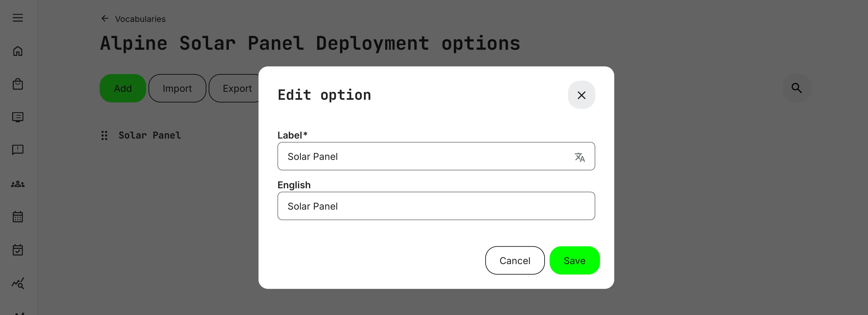Open the analytics chart icon in sidebar
Image resolution: width=868 pixels, height=315 pixels.
[18, 284]
